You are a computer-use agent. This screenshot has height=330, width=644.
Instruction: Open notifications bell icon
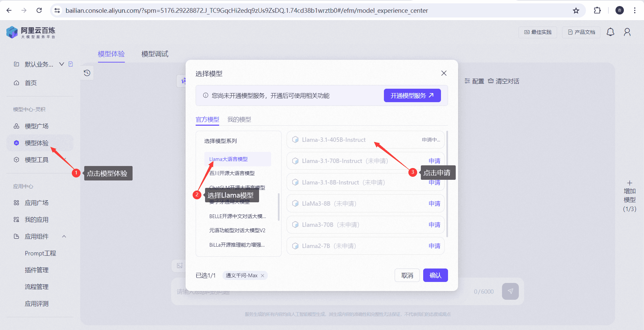[x=610, y=32]
